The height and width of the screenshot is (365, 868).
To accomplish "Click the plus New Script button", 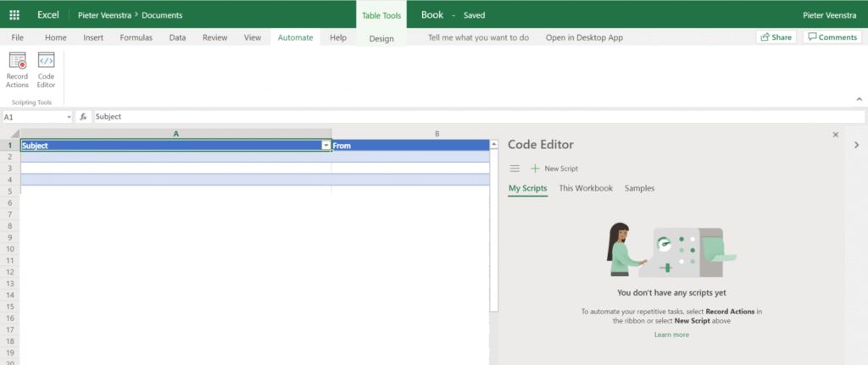I will (554, 169).
